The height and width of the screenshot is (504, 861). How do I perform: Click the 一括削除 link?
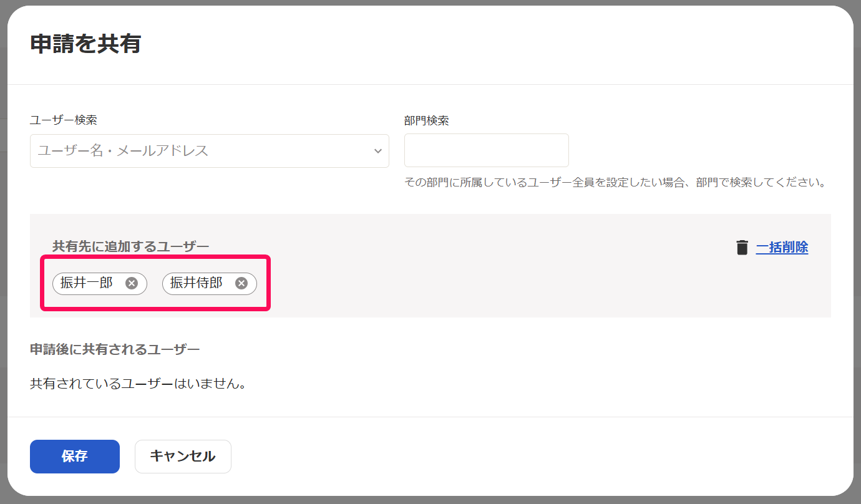coord(782,248)
